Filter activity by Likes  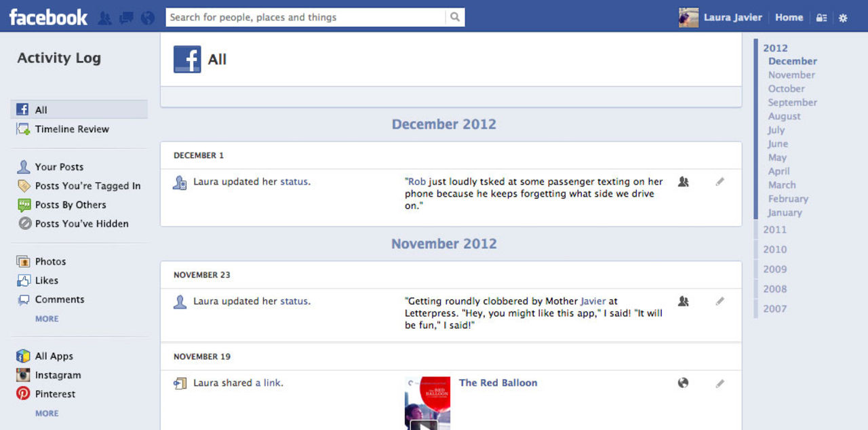[x=46, y=281]
